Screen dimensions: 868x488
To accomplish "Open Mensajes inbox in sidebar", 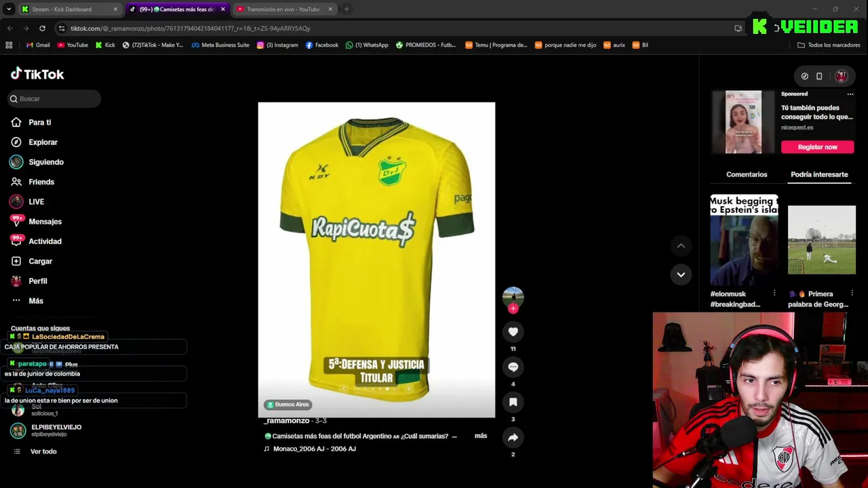I will [36, 222].
